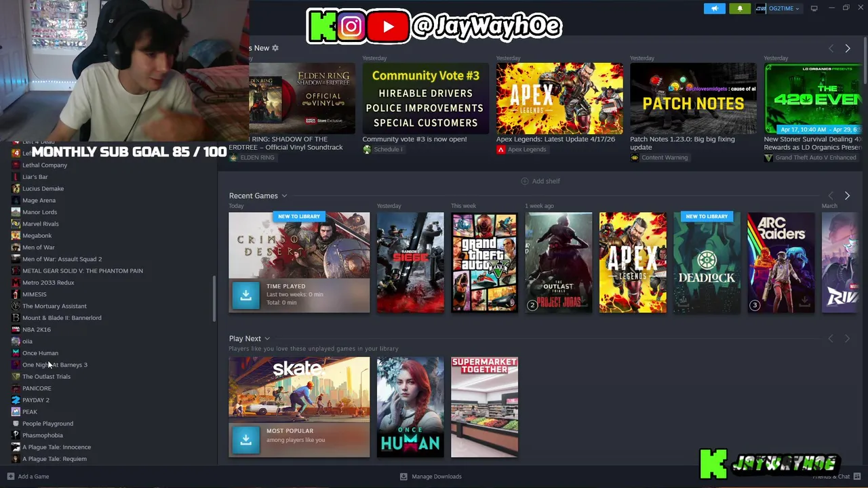Select The Outlast Trials in library list
The width and height of the screenshot is (868, 488).
tap(46, 376)
